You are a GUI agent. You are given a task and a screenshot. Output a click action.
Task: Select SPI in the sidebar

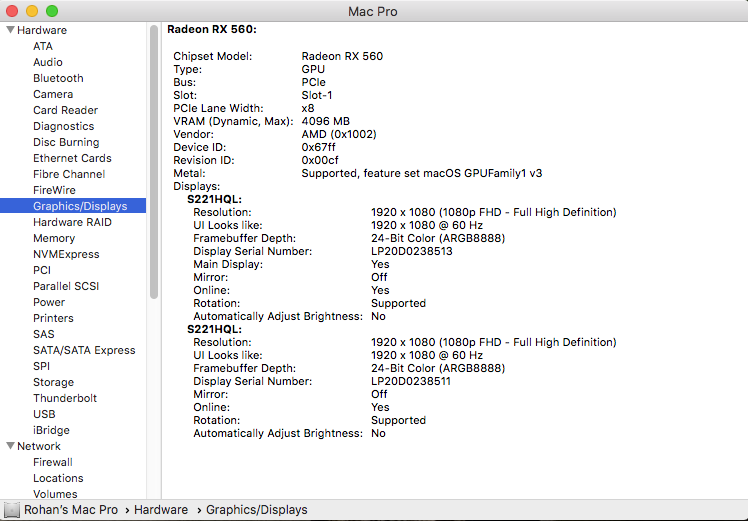pos(42,366)
